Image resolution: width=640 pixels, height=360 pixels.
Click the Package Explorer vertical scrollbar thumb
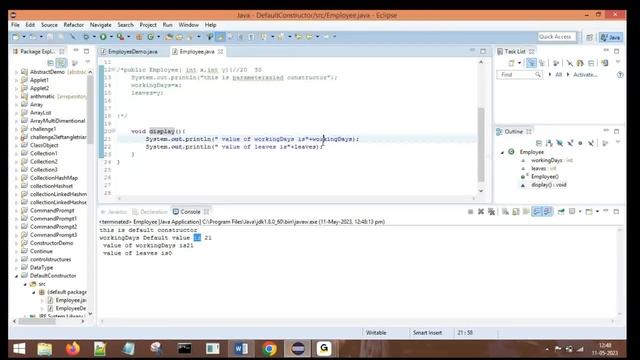90,109
